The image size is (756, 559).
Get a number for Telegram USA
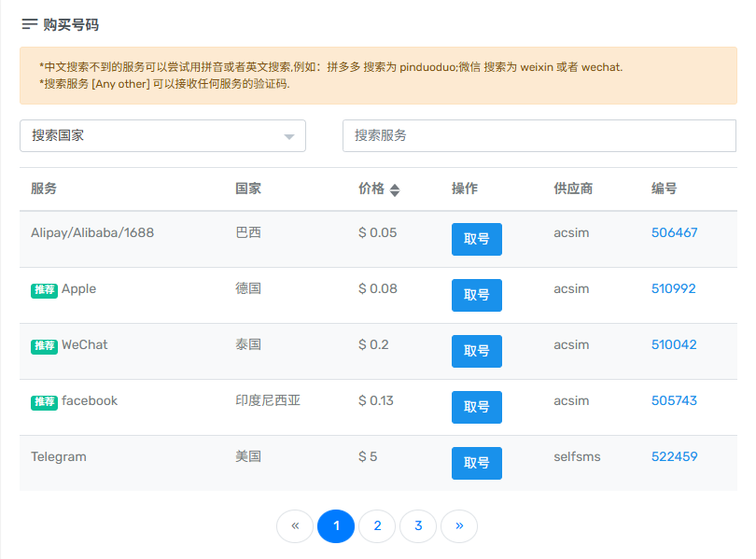click(x=476, y=463)
